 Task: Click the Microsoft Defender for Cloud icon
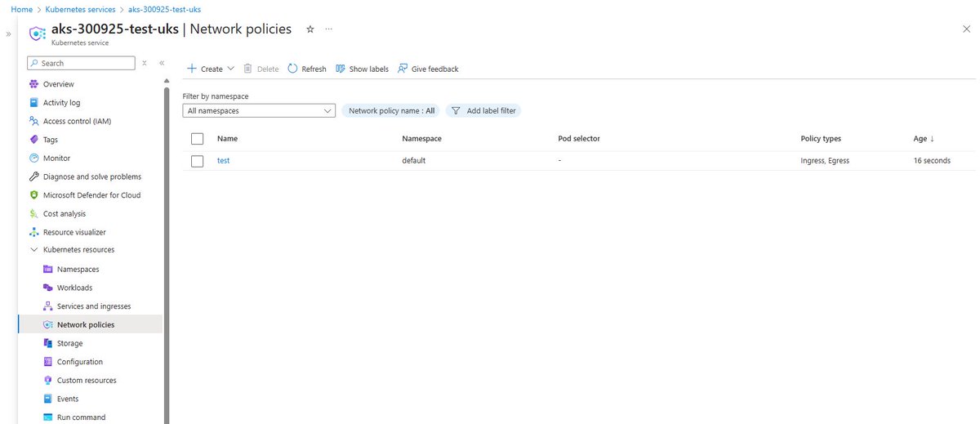pyautogui.click(x=33, y=195)
